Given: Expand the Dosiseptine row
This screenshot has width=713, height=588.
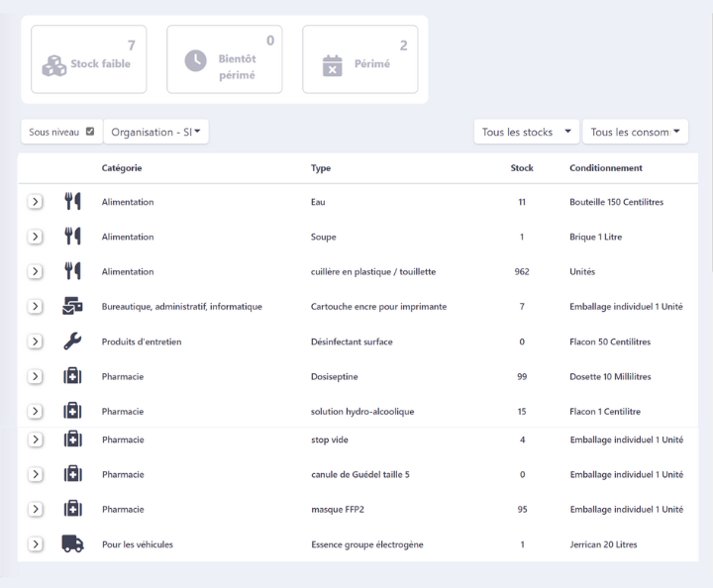Looking at the screenshot, I should 35,376.
